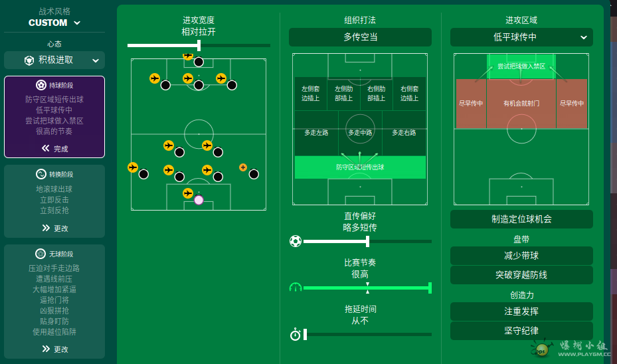Click the stopwatch icon for 拖延时间
The image size is (617, 364).
click(x=295, y=335)
